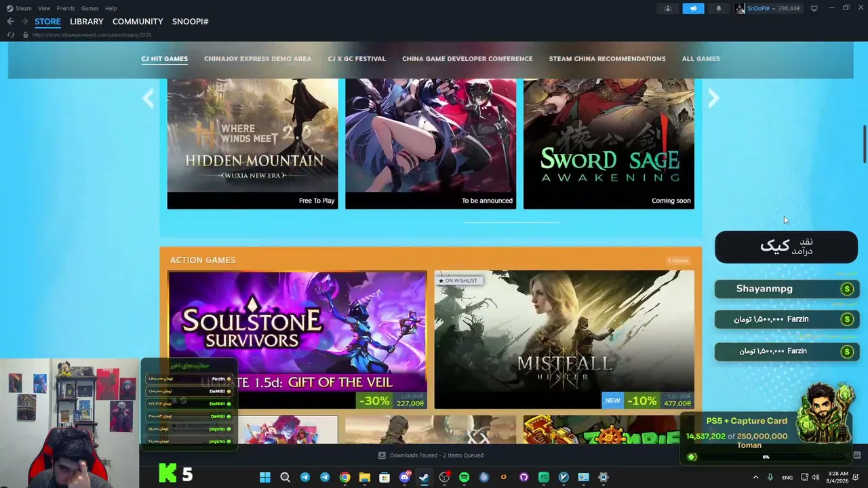This screenshot has height=488, width=868.
Task: Open the Games menu
Action: 90,8
